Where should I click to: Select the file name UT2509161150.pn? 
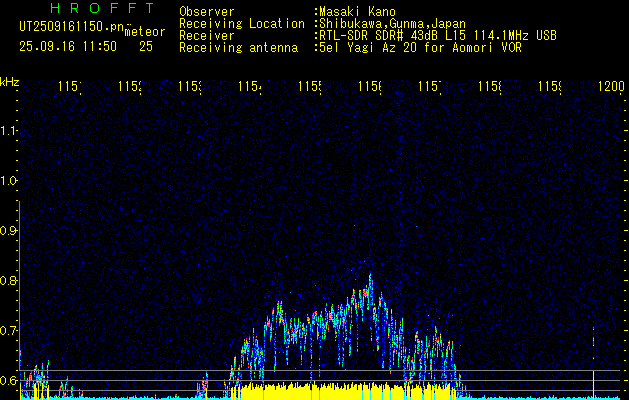[72, 27]
